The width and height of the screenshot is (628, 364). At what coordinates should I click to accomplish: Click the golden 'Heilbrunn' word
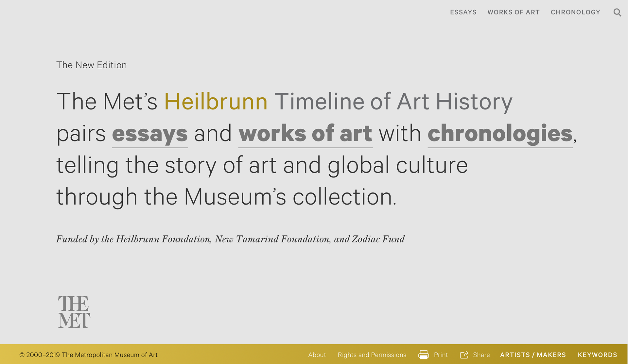click(216, 101)
